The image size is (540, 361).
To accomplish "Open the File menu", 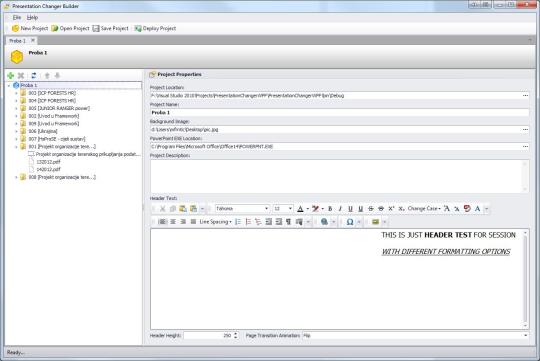I will 17,17.
